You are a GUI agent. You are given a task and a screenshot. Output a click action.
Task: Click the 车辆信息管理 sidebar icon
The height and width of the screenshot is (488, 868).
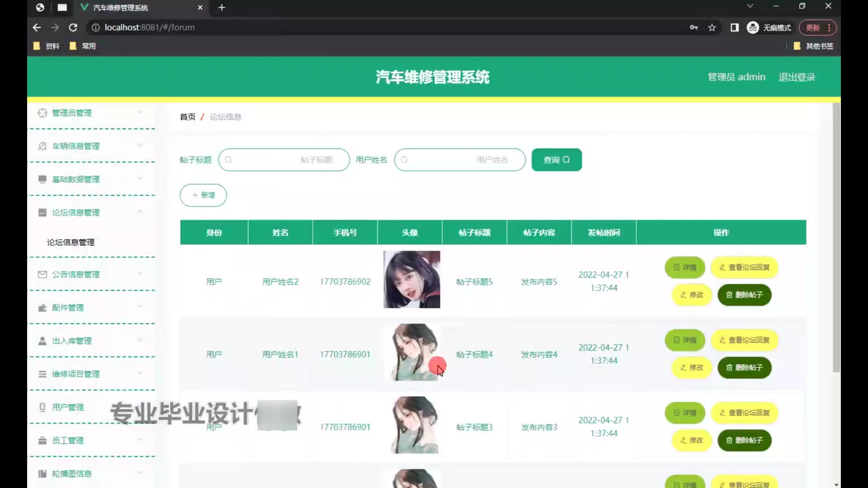click(x=42, y=146)
